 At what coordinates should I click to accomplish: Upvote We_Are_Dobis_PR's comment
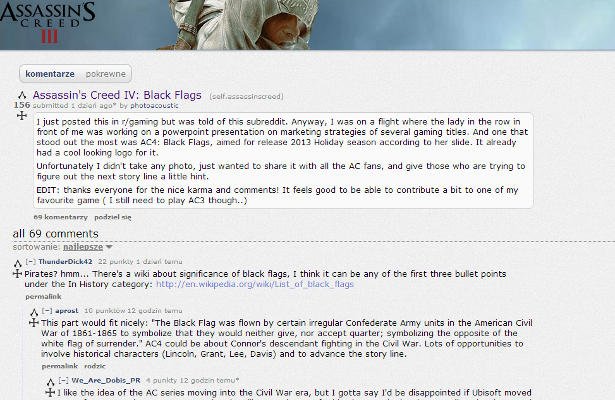click(51, 382)
